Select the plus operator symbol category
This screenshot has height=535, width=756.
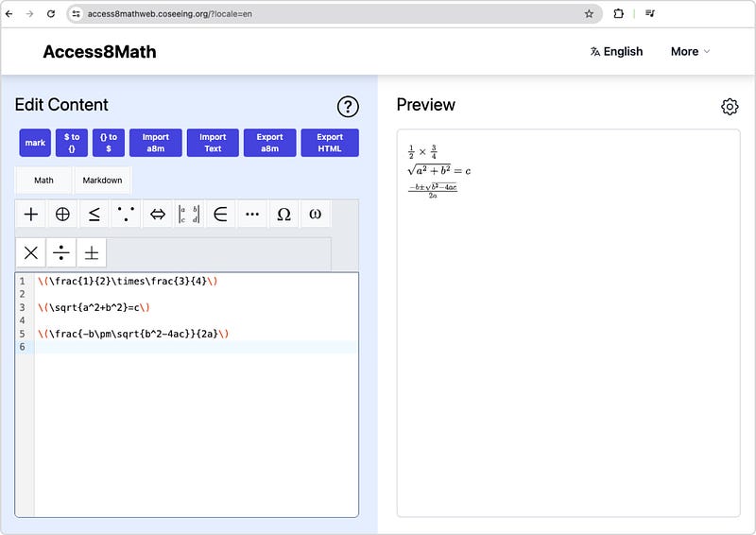click(31, 214)
